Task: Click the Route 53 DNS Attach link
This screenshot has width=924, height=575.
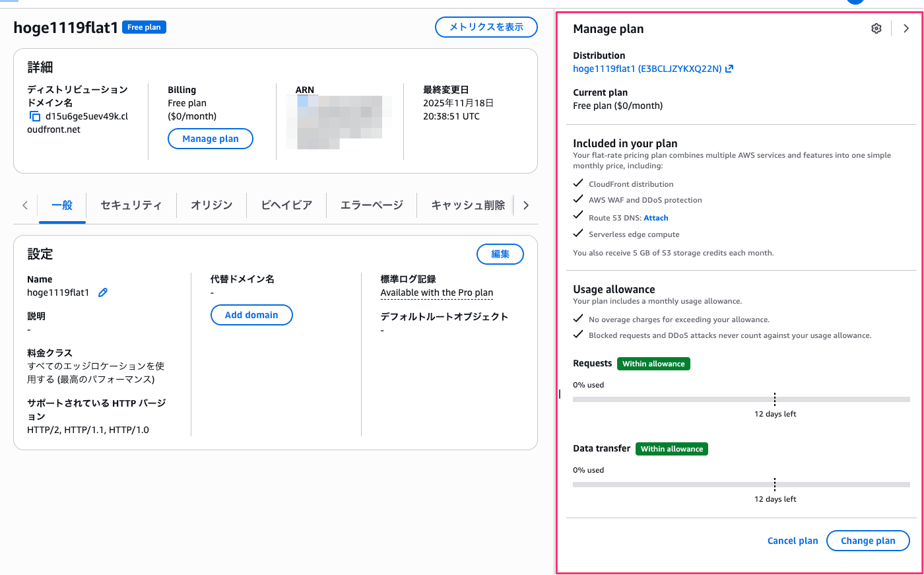Action: (x=655, y=218)
